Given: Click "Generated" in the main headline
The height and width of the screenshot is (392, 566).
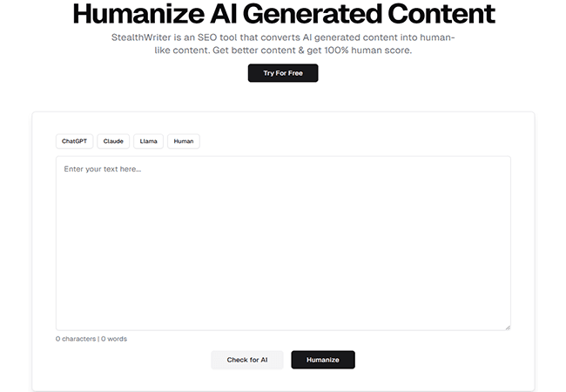Looking at the screenshot, I should 334,14.
